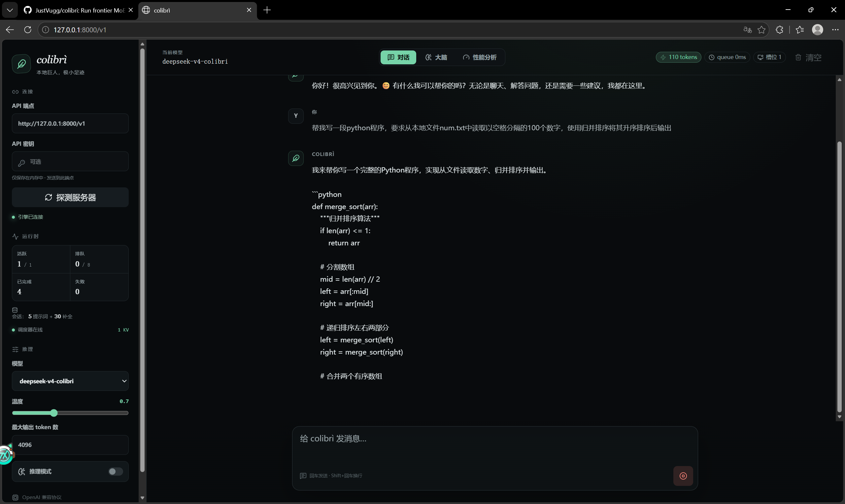Click the 排队 count cell

coord(100,260)
